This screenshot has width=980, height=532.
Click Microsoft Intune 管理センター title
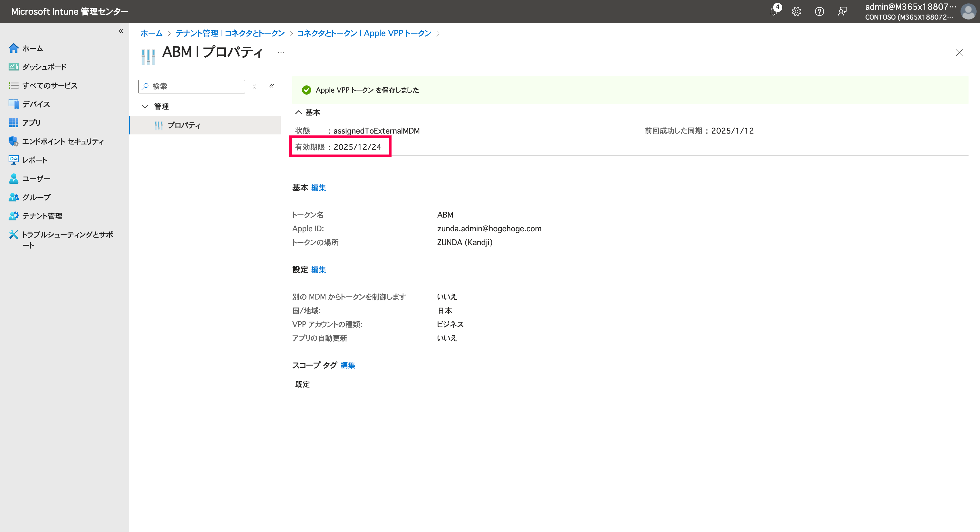pos(70,11)
